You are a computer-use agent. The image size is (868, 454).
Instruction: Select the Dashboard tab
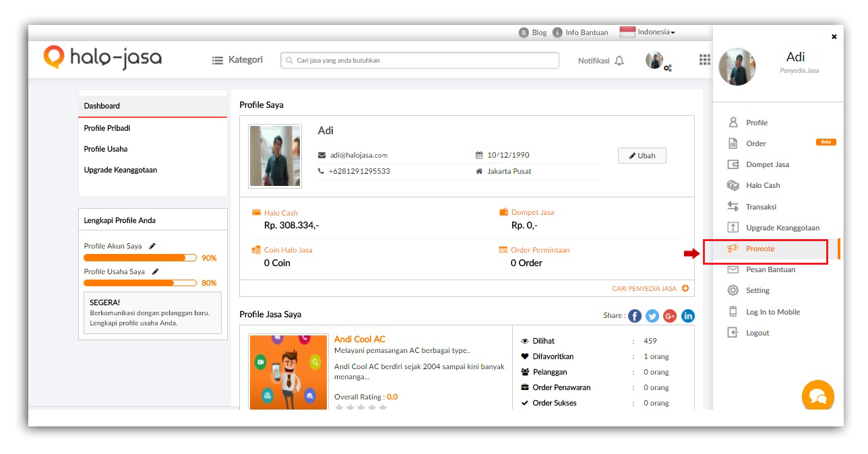pos(153,106)
